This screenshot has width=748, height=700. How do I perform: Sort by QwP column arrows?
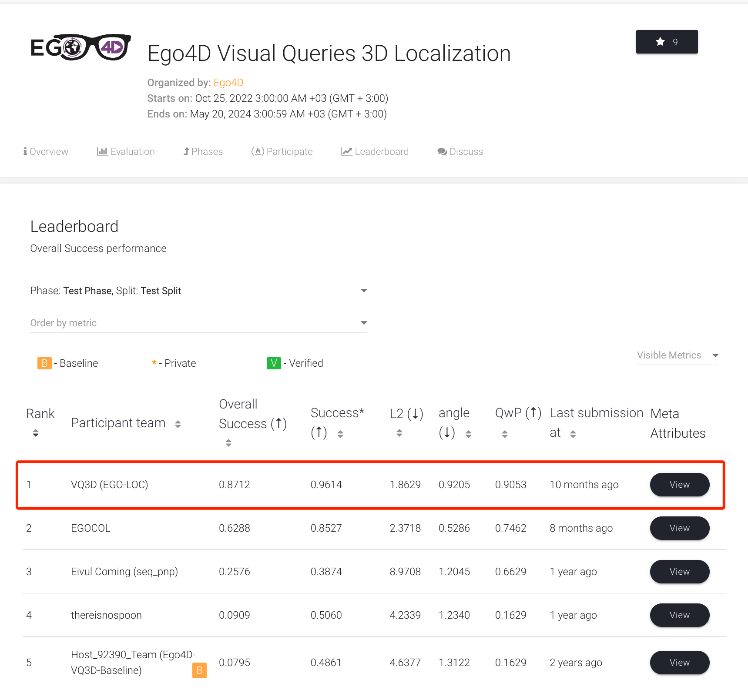[x=505, y=434]
